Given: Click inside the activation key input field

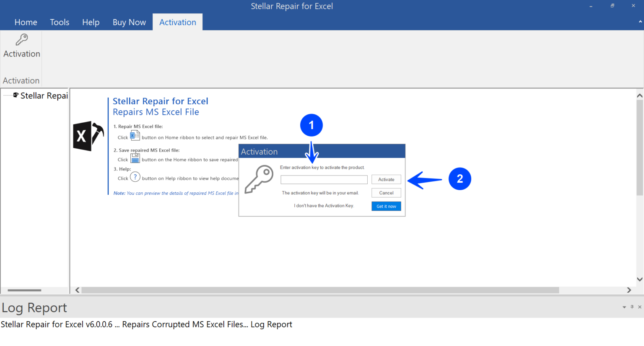Looking at the screenshot, I should tap(324, 179).
